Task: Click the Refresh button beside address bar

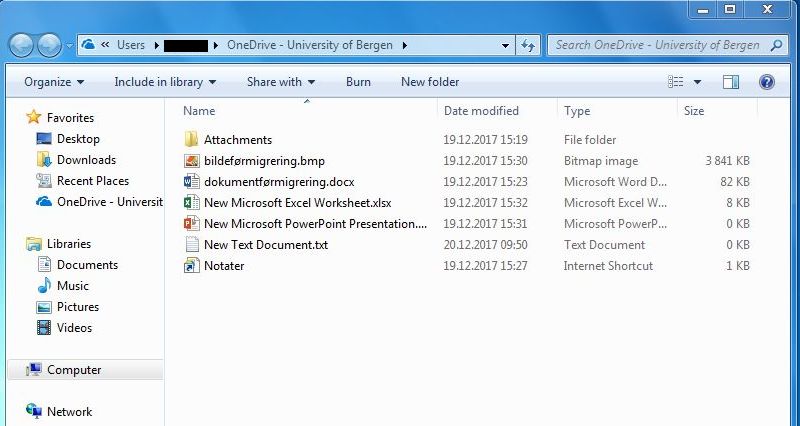Action: [x=529, y=45]
